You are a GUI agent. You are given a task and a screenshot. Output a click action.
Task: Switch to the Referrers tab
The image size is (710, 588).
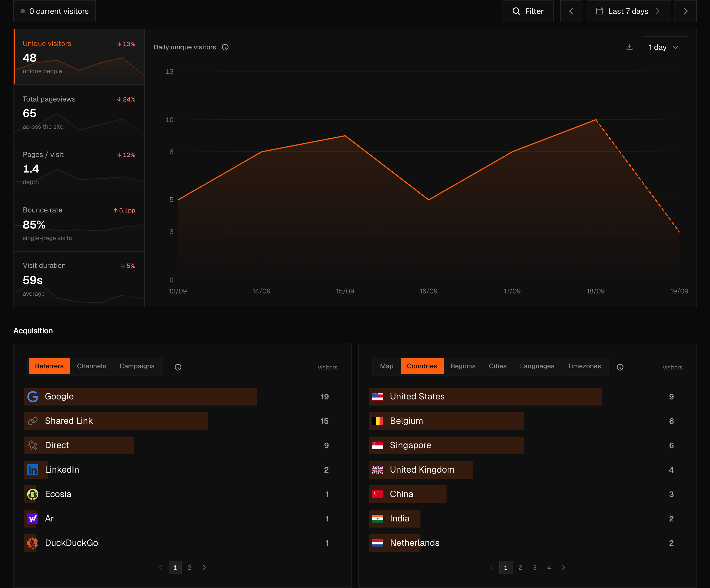49,366
